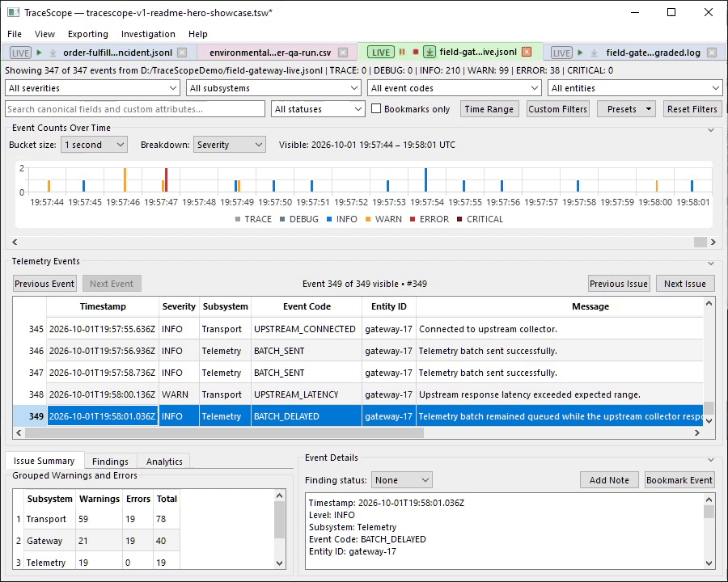Screen dimensions: 728x582
Task: Focus the search canonical fields input
Action: pyautogui.click(x=134, y=109)
